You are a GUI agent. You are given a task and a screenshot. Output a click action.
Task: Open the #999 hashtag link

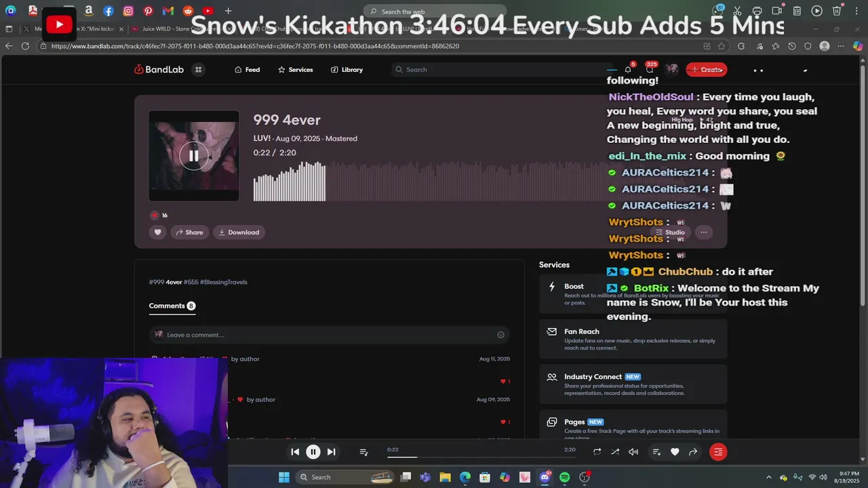[157, 282]
